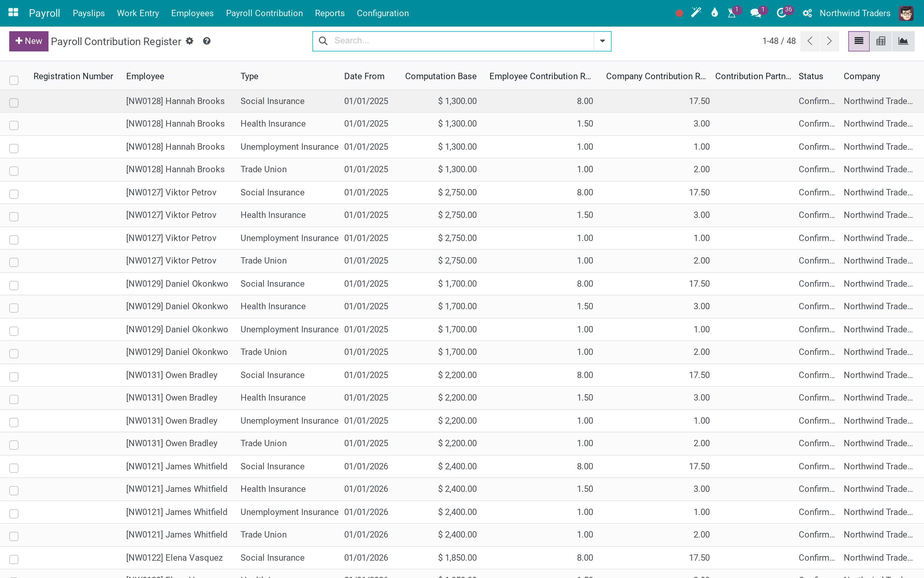The width and height of the screenshot is (924, 578).
Task: Toggle the select-all header checkbox
Action: [14, 80]
